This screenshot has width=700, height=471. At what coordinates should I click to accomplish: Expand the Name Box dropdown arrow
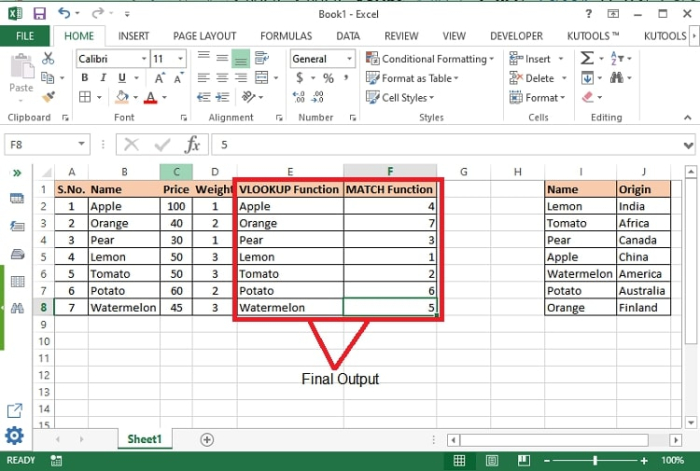81,144
